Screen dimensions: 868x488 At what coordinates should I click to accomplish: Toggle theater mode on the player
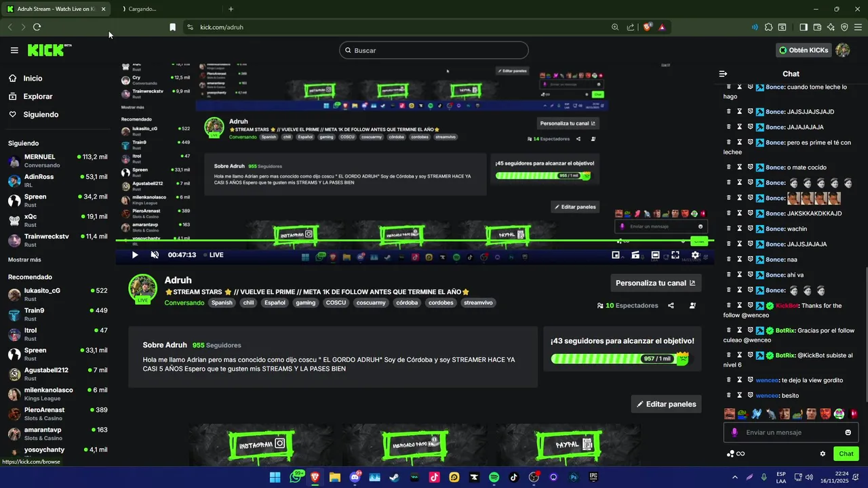tap(655, 255)
